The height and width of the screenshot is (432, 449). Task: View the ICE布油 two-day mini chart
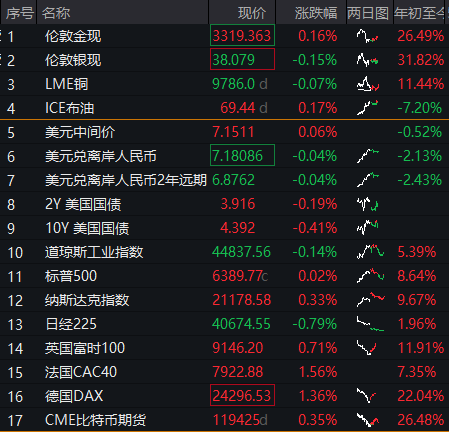368,108
